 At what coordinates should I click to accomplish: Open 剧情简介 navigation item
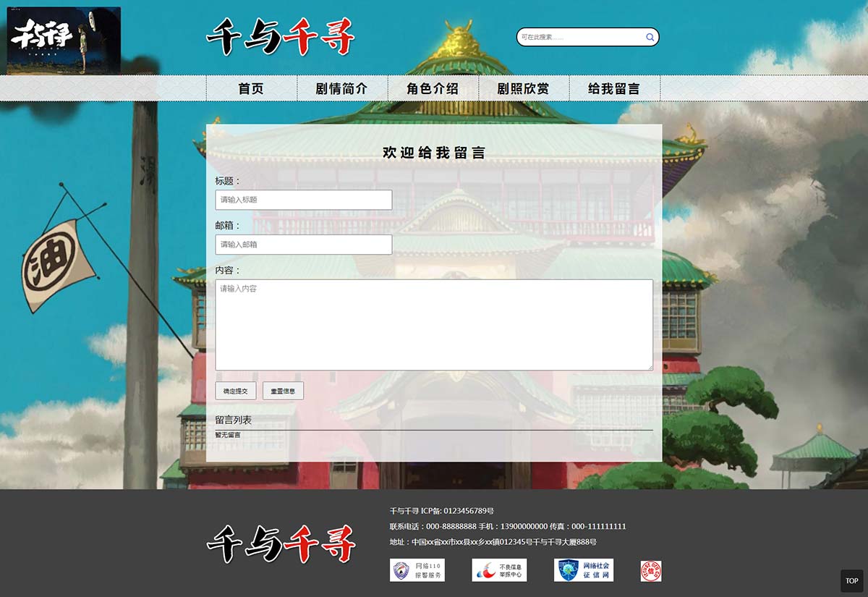tap(343, 88)
